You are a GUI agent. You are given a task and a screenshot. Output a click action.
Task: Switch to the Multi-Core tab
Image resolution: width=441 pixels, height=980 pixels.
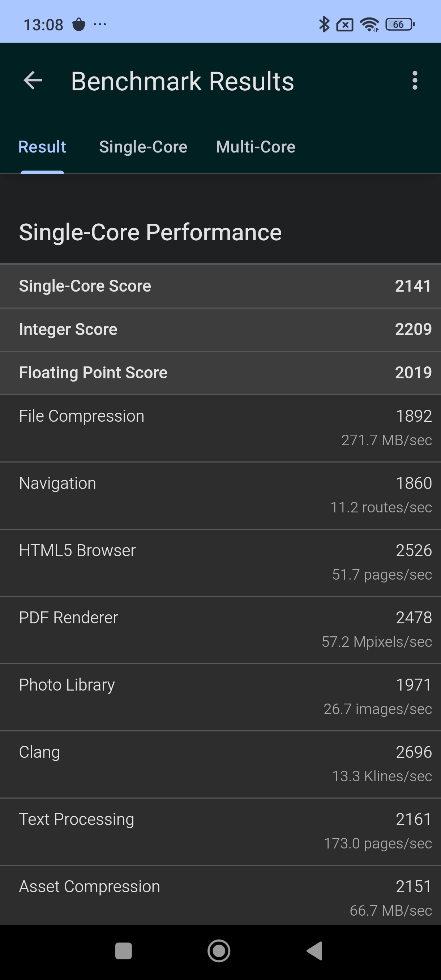(255, 147)
